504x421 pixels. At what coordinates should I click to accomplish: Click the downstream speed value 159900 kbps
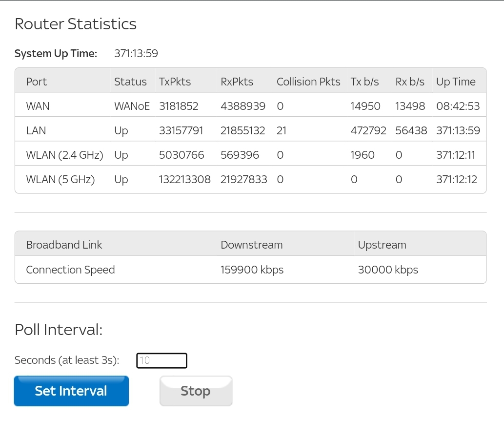pos(252,270)
